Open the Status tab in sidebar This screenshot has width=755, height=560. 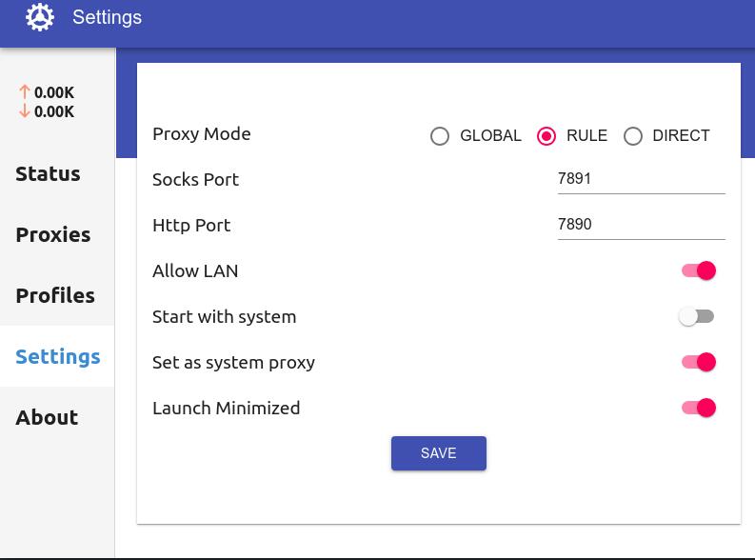48,174
